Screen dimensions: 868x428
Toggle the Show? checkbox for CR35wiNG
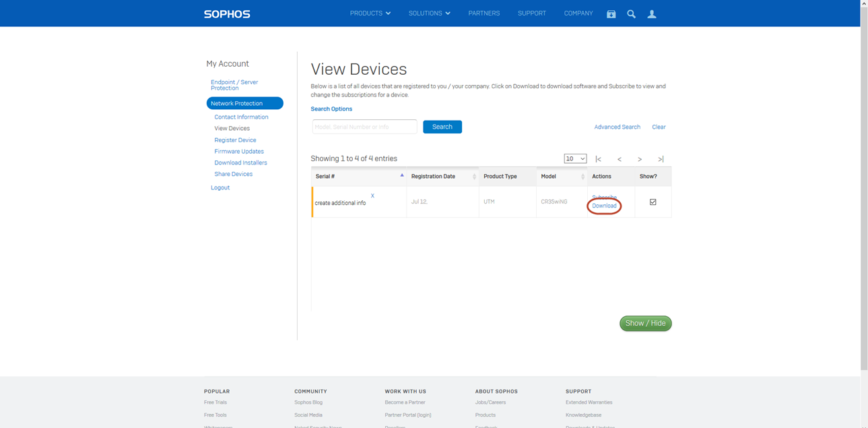point(653,202)
